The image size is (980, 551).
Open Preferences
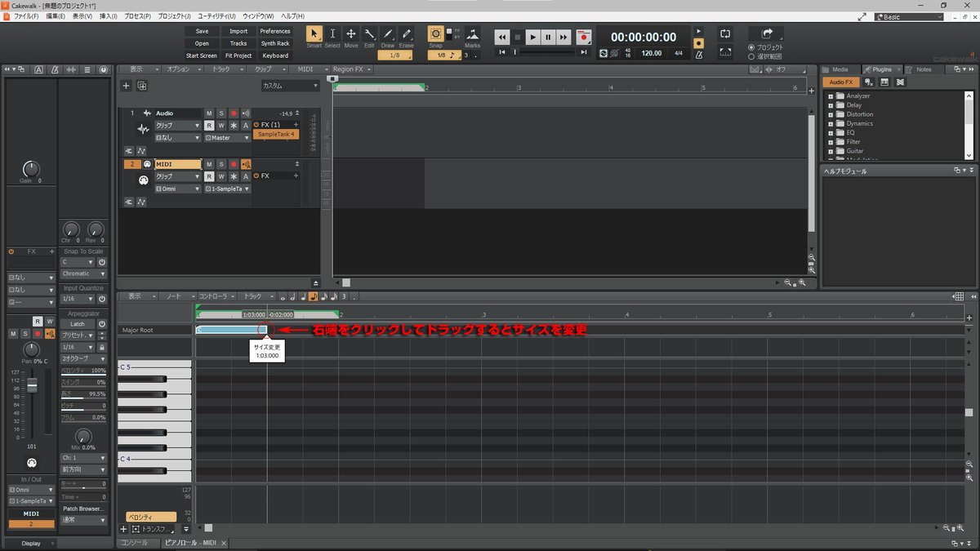(275, 31)
